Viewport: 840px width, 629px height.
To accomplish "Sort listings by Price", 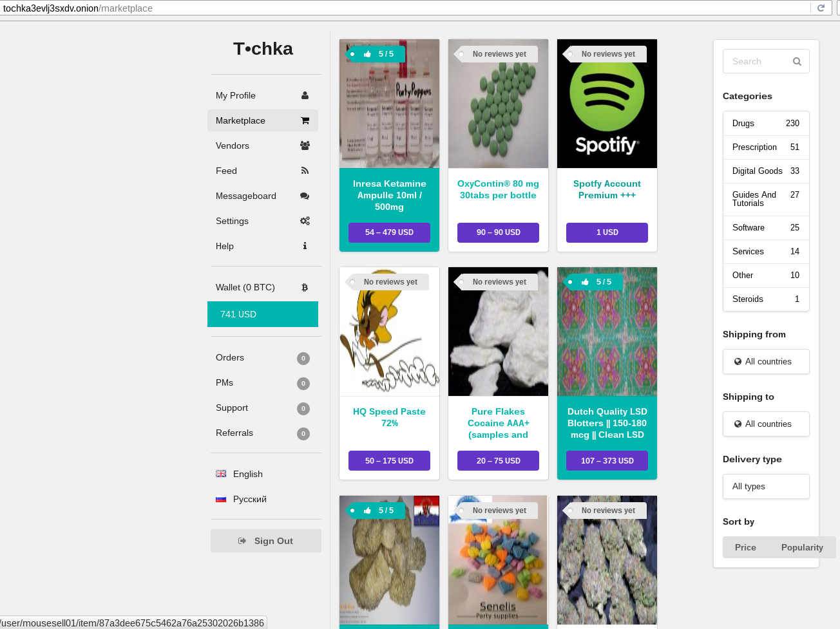I will [745, 547].
